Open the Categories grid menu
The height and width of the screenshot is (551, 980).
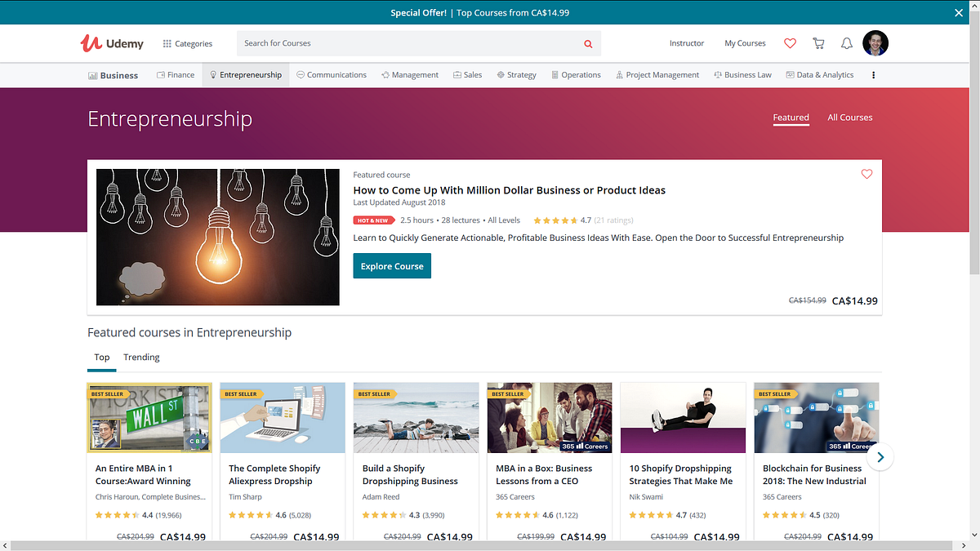point(188,44)
